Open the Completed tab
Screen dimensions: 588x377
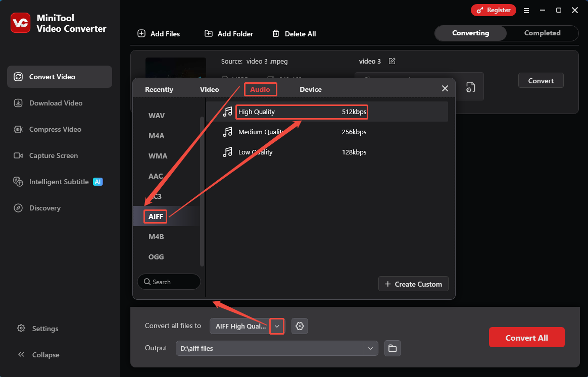coord(542,33)
